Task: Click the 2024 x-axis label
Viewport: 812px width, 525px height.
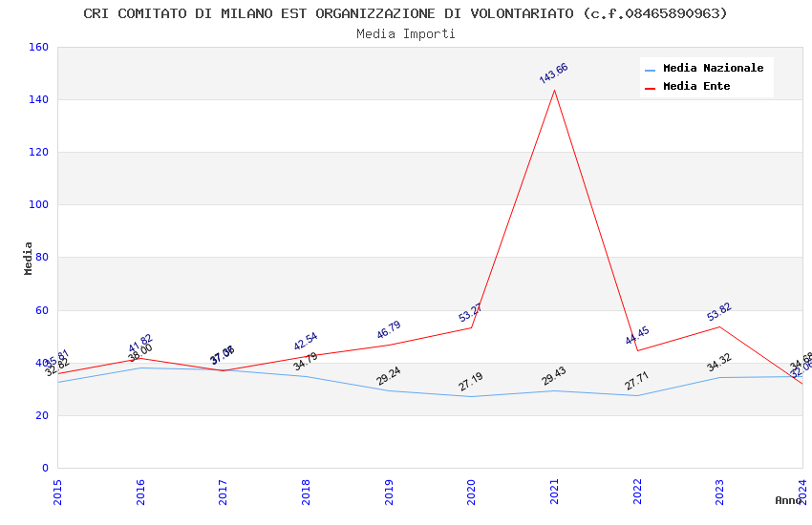Action: point(802,493)
